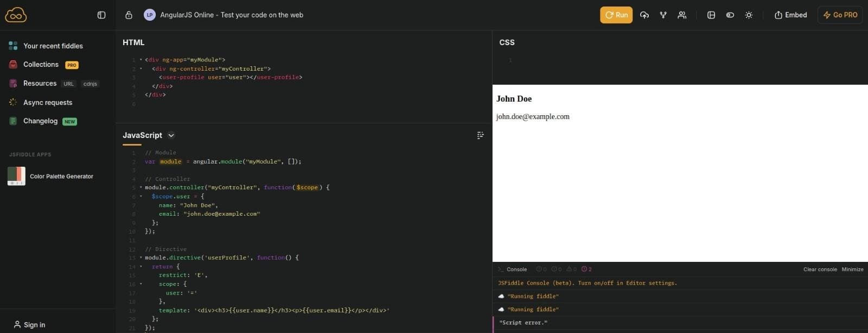Select the HTML panel label
Screen dimensions: 868x333
click(133, 42)
